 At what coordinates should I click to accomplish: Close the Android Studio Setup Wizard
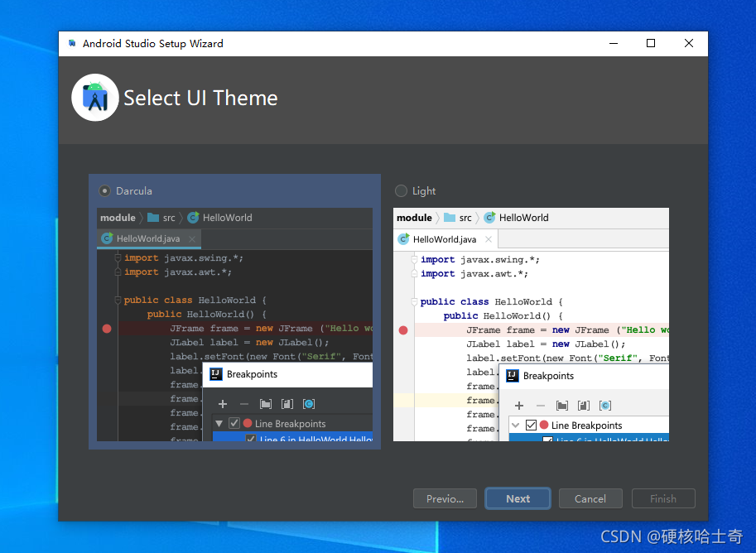pos(688,43)
